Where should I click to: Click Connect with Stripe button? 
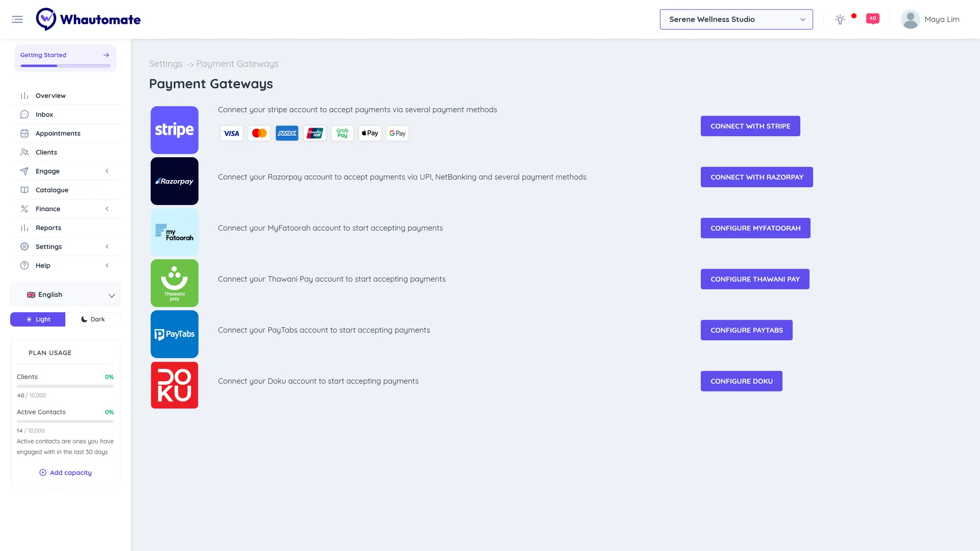(x=750, y=126)
